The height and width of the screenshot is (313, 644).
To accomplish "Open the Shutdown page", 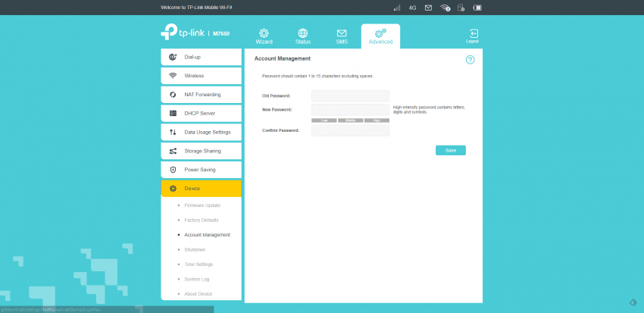I will (x=195, y=250).
